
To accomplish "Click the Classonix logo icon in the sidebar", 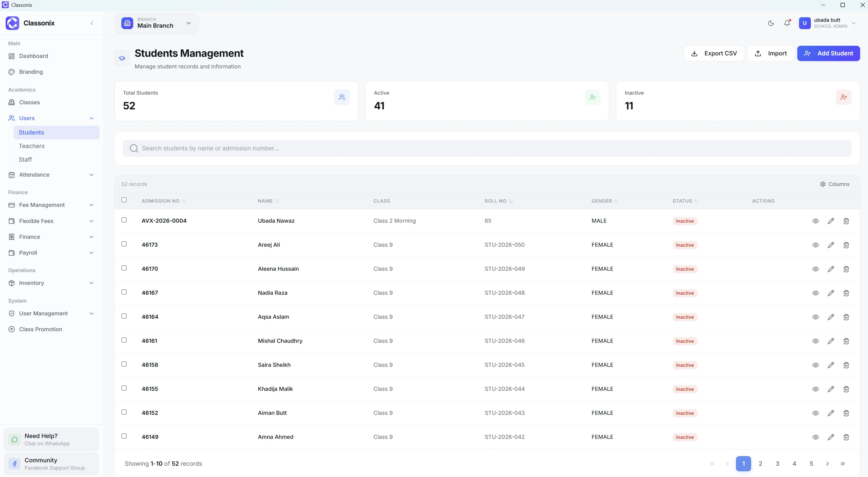I will pos(12,23).
